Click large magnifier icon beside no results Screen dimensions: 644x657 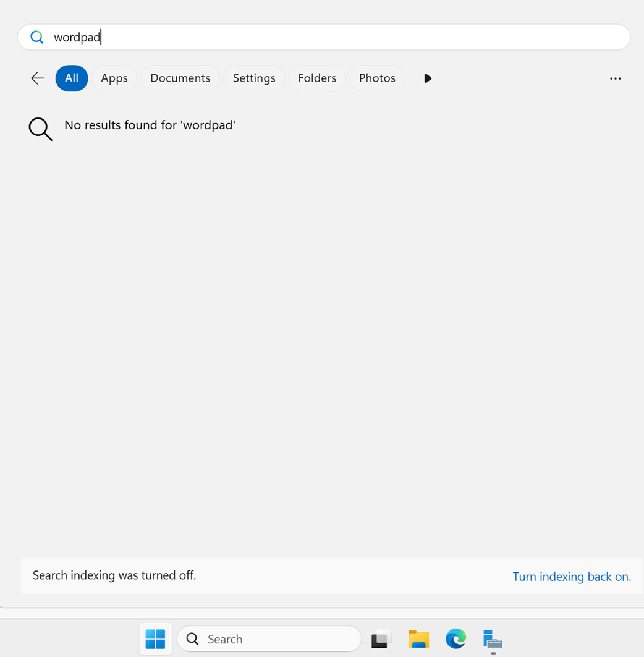(x=40, y=129)
